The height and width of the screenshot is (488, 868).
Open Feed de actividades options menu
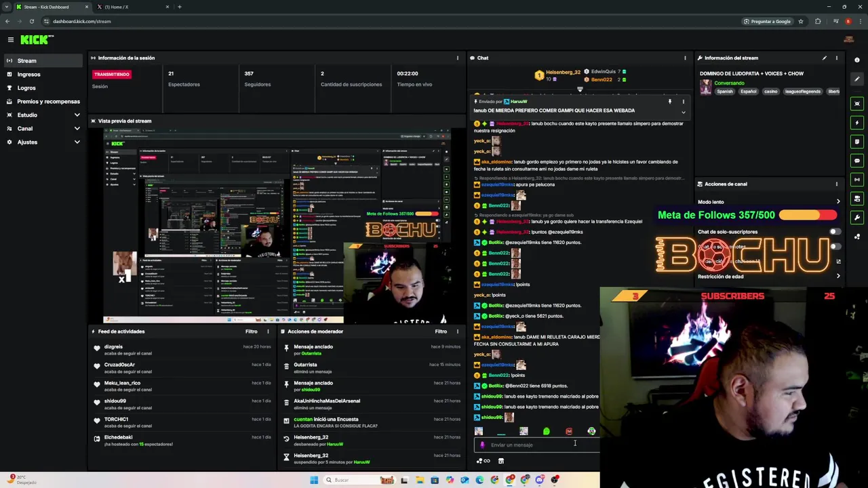click(268, 331)
